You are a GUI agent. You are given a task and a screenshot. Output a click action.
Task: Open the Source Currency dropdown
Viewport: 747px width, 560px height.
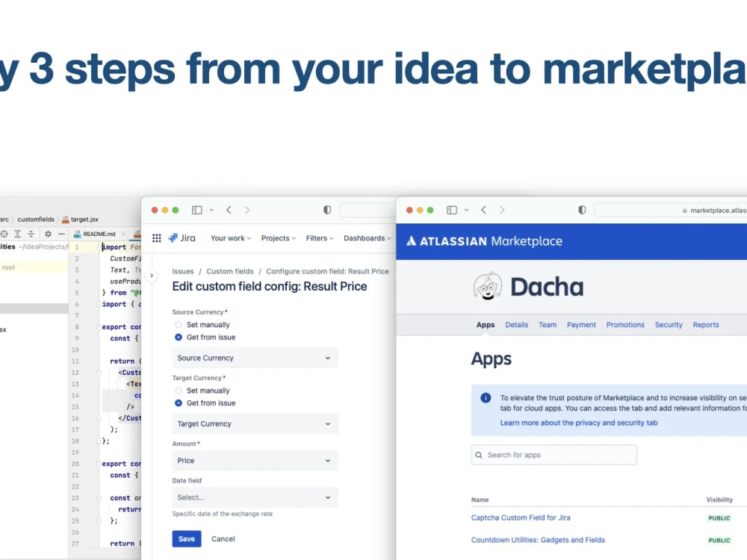coord(254,358)
